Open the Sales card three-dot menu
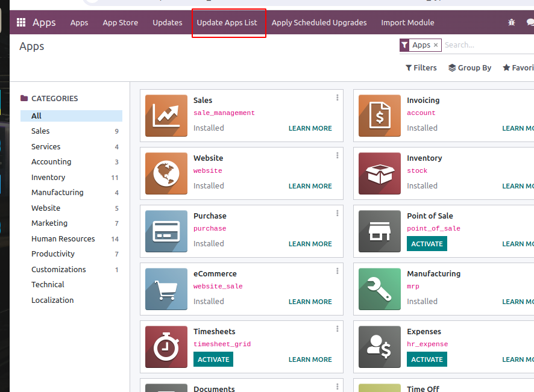Viewport: 534px width, 392px height. point(337,98)
